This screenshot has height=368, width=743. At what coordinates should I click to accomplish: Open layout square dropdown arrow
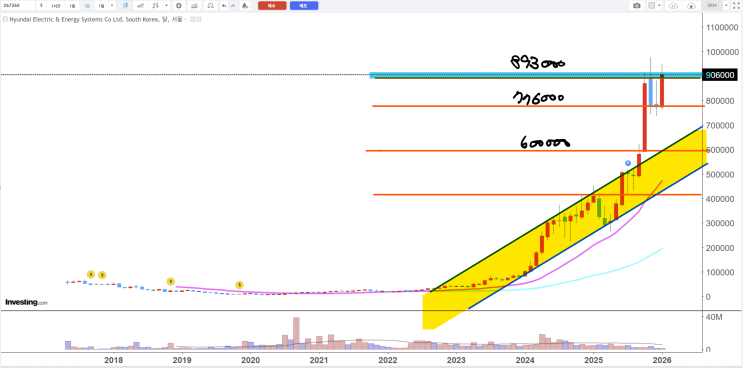659,6
